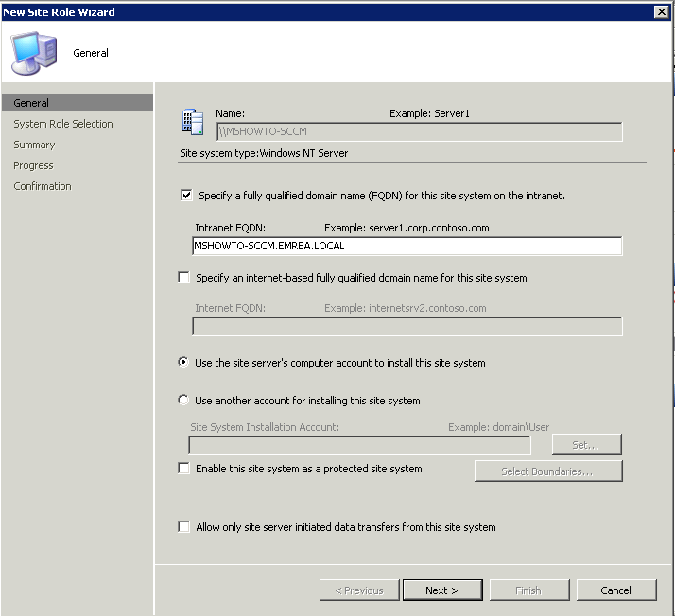Select the site server's computer account option

[x=183, y=362]
